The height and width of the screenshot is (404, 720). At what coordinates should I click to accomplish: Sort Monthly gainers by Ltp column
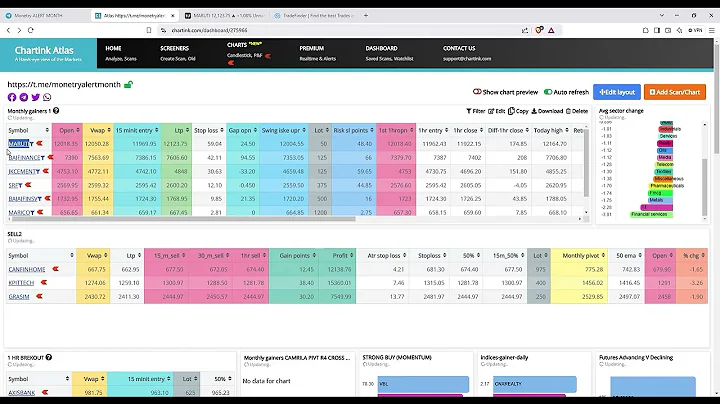[176, 130]
